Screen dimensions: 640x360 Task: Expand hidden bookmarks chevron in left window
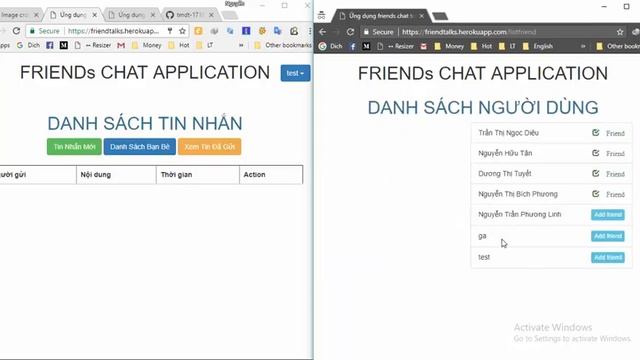241,45
